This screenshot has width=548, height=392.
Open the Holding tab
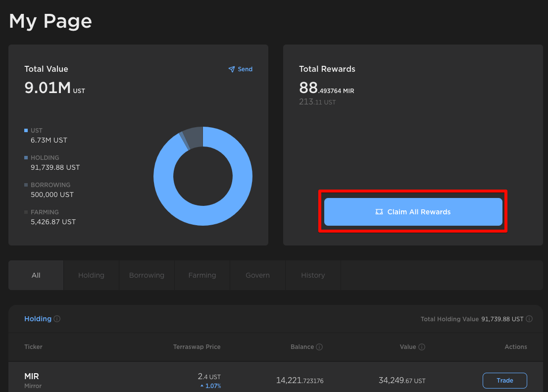91,275
